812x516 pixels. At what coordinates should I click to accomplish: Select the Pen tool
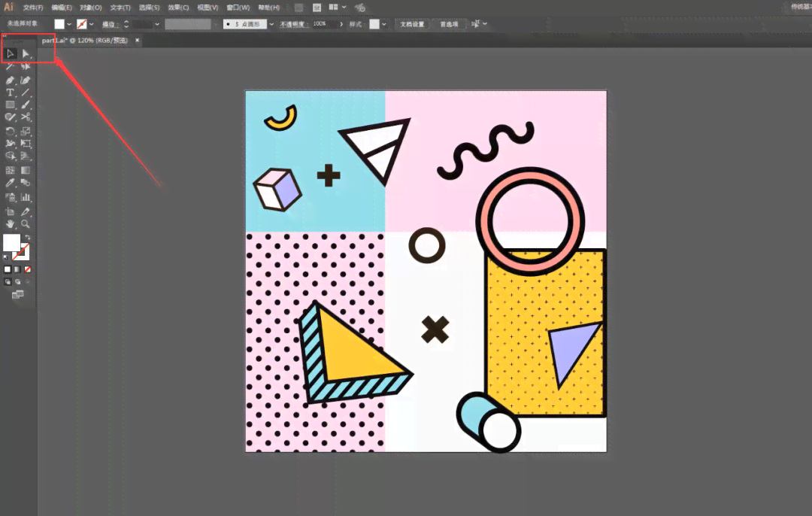pyautogui.click(x=10, y=80)
